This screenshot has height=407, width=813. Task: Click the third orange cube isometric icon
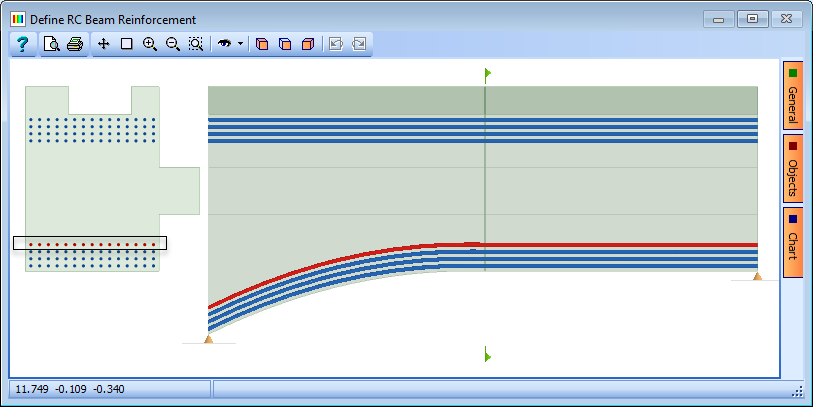pos(308,44)
